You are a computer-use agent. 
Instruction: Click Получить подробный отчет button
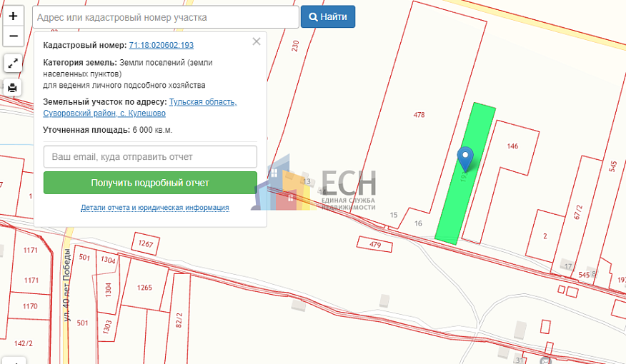click(150, 183)
